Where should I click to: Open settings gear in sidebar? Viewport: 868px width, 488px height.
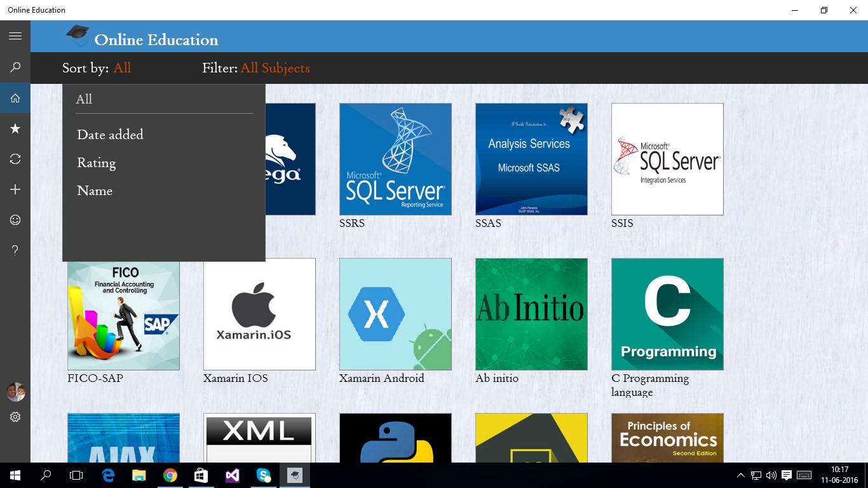[15, 417]
